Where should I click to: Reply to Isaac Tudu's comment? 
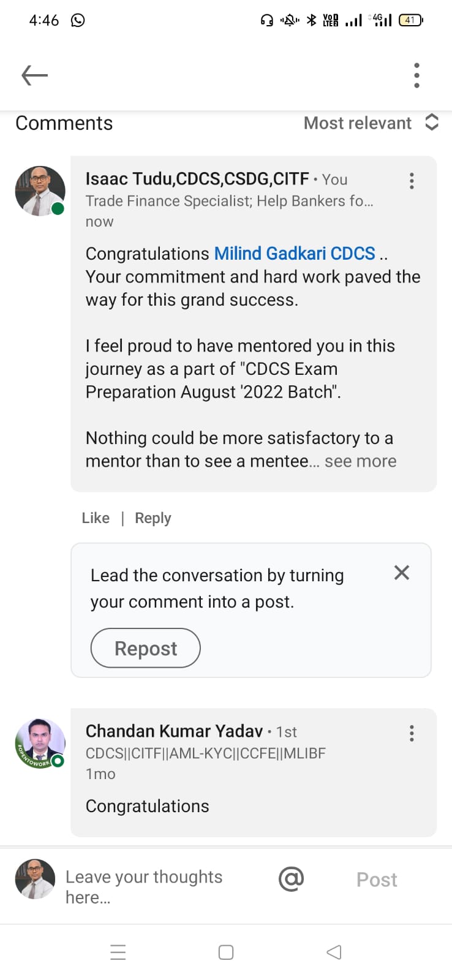pyautogui.click(x=153, y=518)
